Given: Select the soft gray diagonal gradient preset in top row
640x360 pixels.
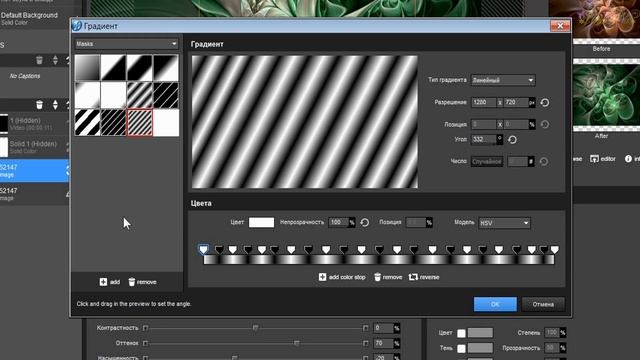Looking at the screenshot, I should pyautogui.click(x=87, y=68).
